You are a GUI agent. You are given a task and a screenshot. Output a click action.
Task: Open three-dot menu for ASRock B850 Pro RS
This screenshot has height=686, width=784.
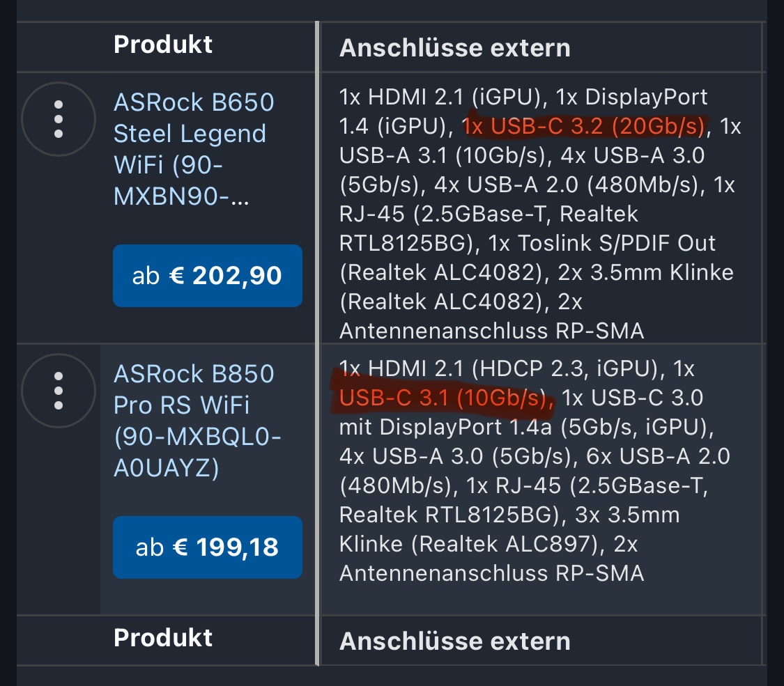[59, 391]
